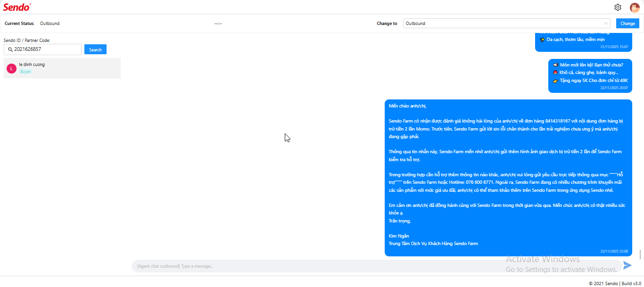Click the 21/11/2025 15:07 timestamp

point(614,47)
